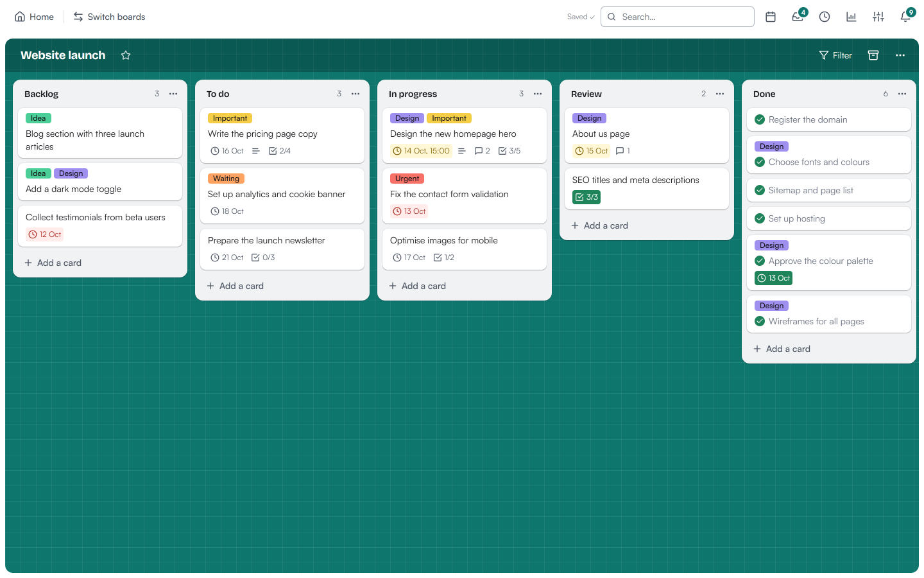Click the Backlog list title
The height and width of the screenshot is (578, 924).
[x=41, y=94]
